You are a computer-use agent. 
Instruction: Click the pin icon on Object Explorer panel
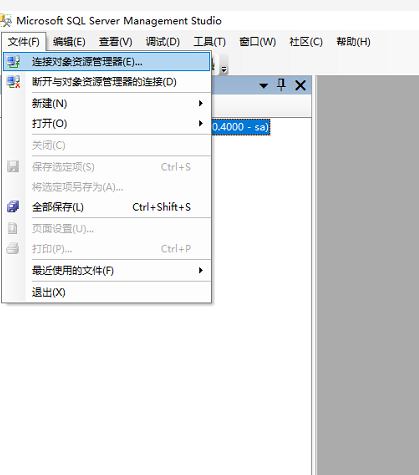click(281, 85)
